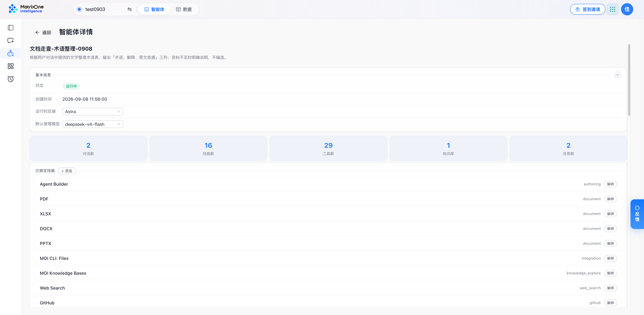Open the scheduled tasks clock icon
Viewport: 644px width, 315px height.
pos(10,79)
